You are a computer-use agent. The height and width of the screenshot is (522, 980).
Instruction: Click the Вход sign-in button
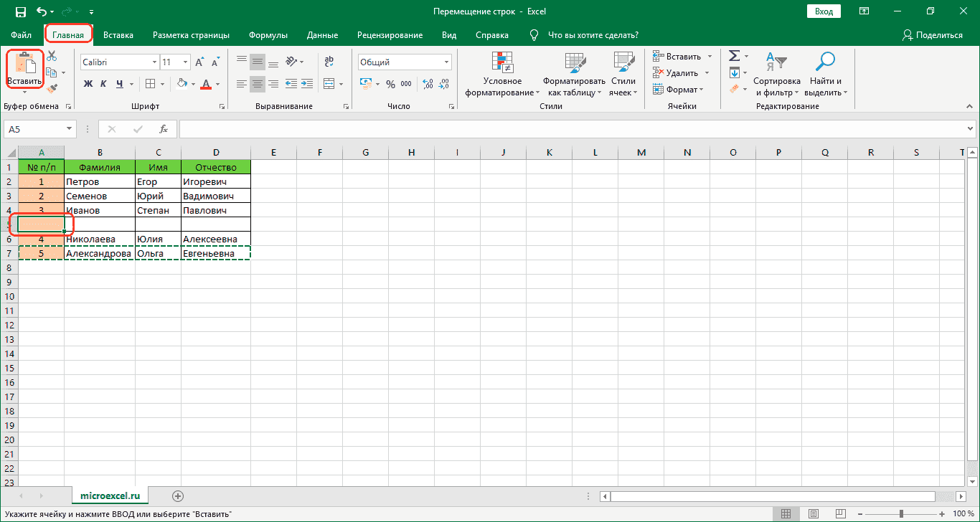823,11
